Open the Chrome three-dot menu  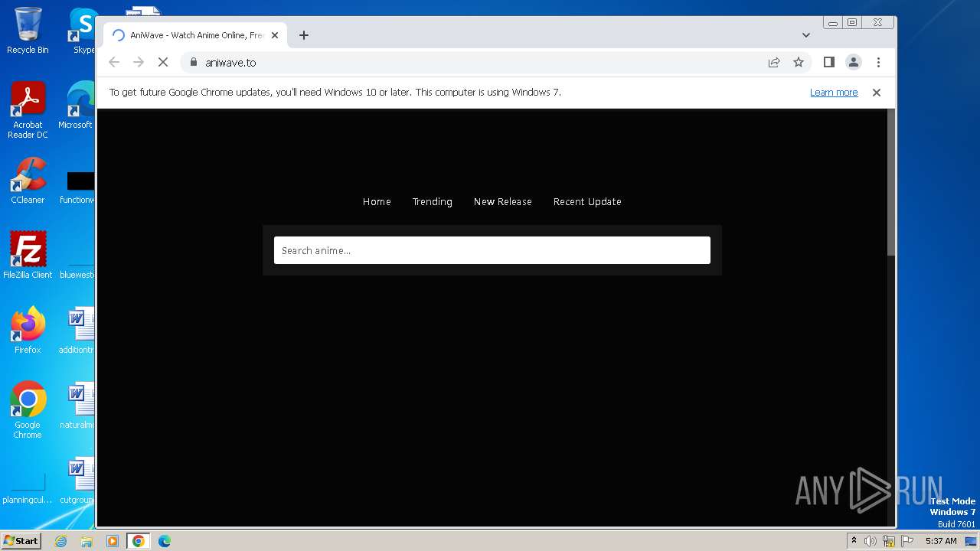pyautogui.click(x=878, y=63)
